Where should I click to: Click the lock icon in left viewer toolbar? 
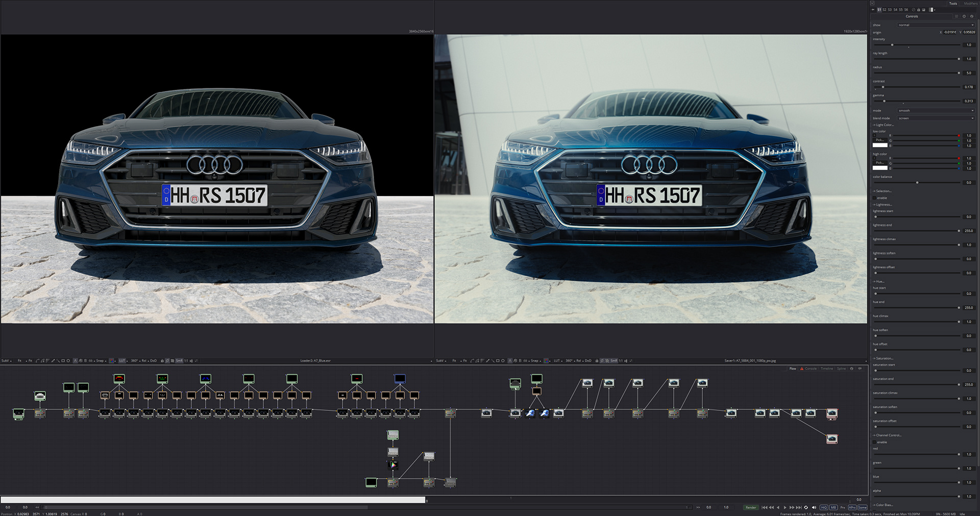(x=162, y=361)
